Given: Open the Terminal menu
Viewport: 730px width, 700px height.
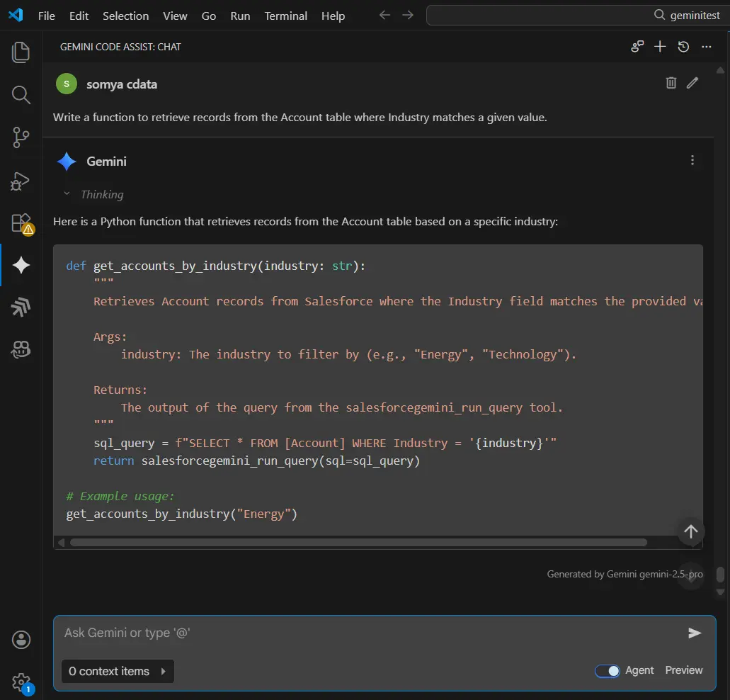Looking at the screenshot, I should pos(285,16).
